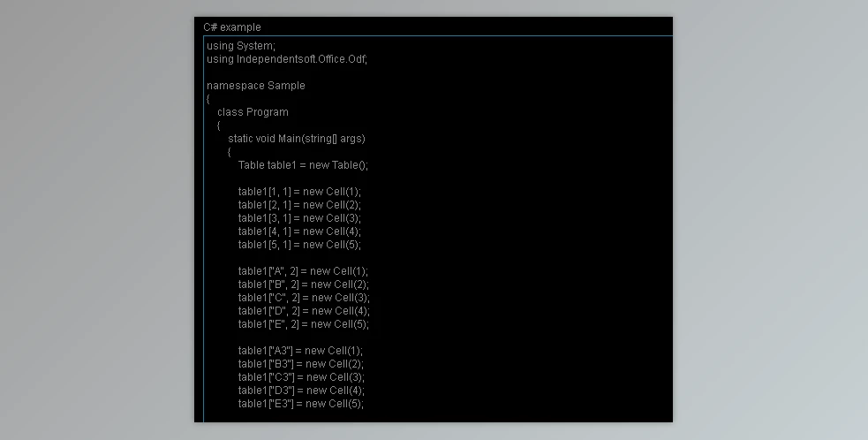This screenshot has height=440, width=868.
Task: Click the line assigning table1["C3"]
Action: [x=300, y=377]
